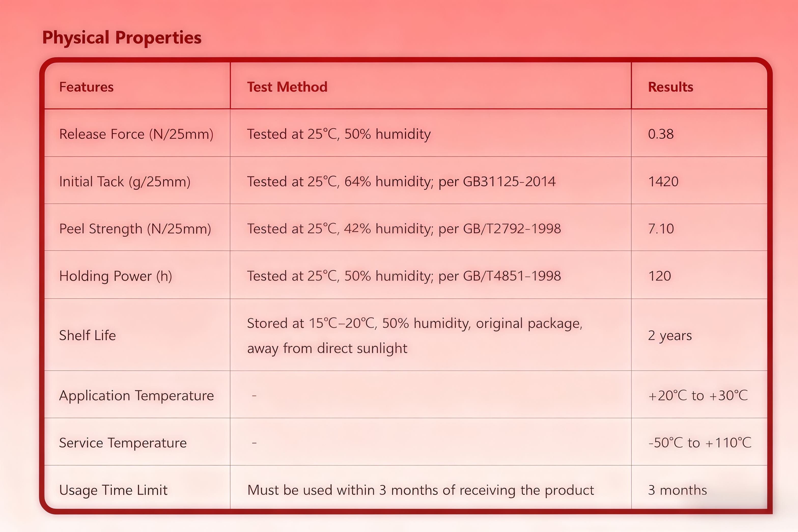
Task: Select the 0.38 result value
Action: click(x=661, y=134)
